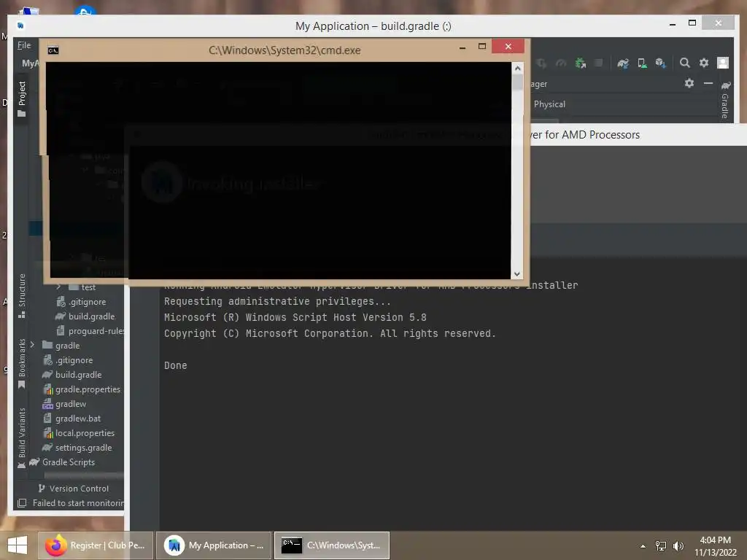This screenshot has height=560, width=747.
Task: Click the tool window toggle icon in status bar
Action: (x=22, y=503)
